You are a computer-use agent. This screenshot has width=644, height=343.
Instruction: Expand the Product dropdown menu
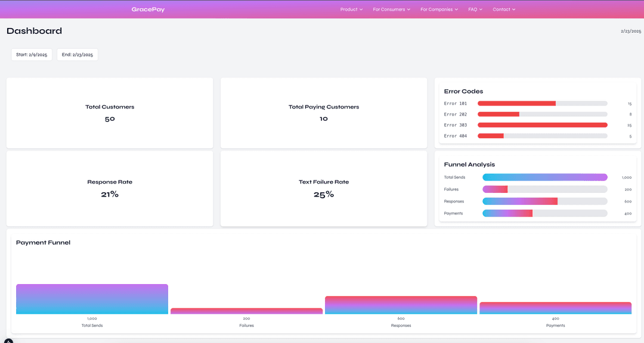point(351,9)
